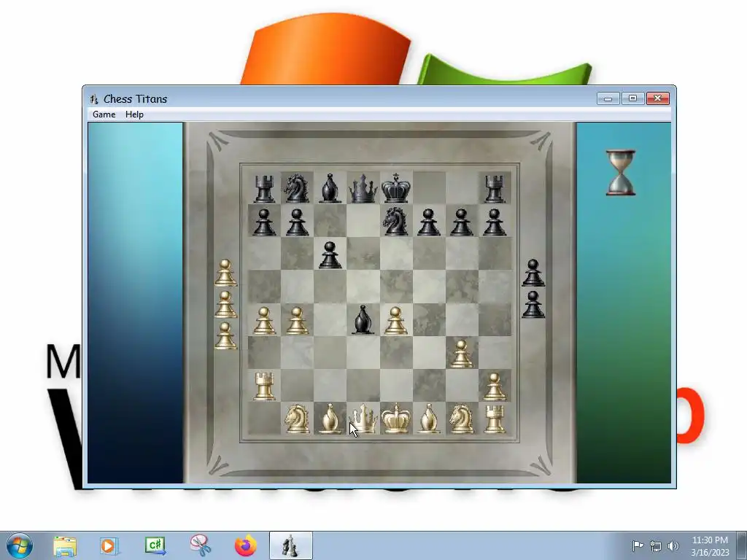Select the black queen on d8
Screen dimensions: 747x560
[363, 188]
